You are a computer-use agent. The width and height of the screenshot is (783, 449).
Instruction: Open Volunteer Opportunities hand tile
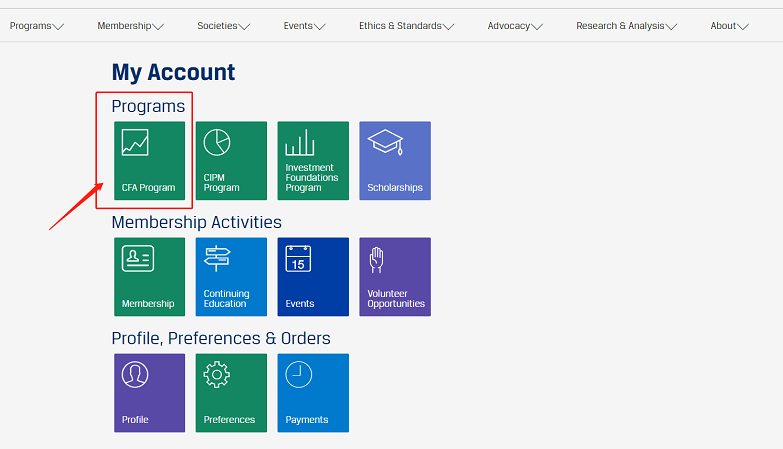coord(395,276)
